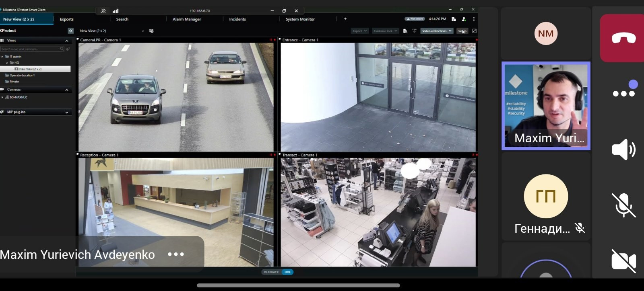This screenshot has width=644, height=291.
Task: Toggle full screen view icon
Action: (474, 31)
